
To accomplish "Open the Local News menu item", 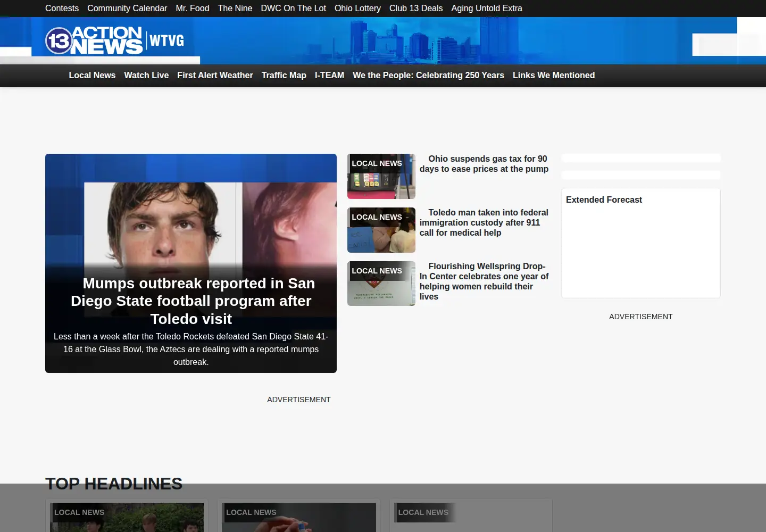I will coord(92,76).
